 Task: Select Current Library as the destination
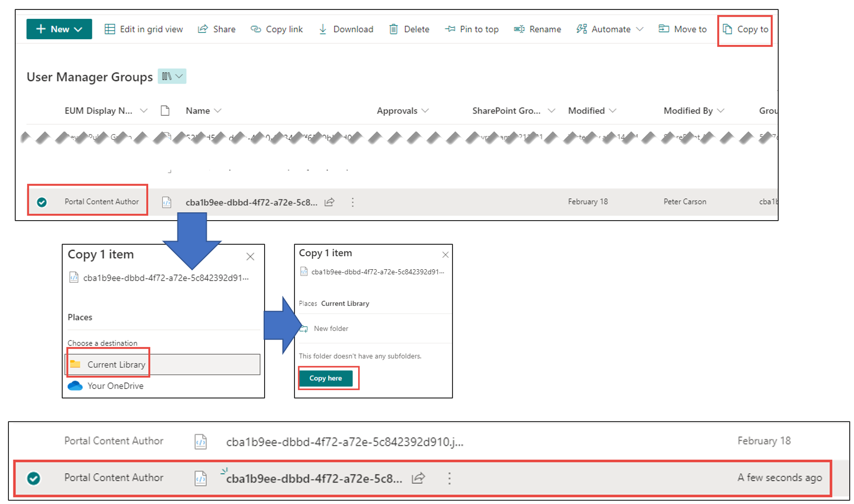[x=163, y=365]
